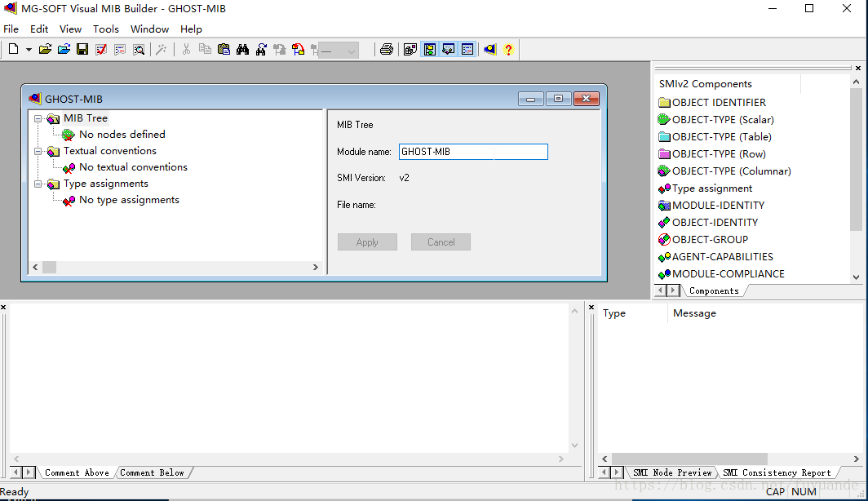Switch to the Comment Below tab
Viewport: 868px width, 501px height.
[x=153, y=472]
